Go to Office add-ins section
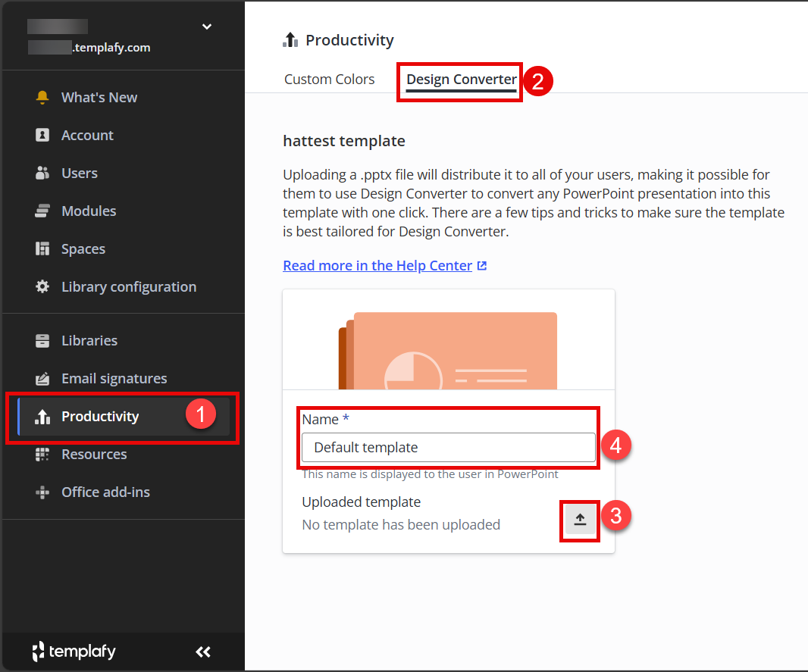Screen dimensions: 808x672 tap(105, 492)
